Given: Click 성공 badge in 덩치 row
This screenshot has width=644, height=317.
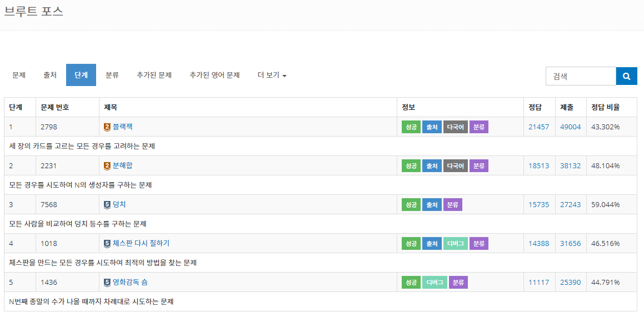Looking at the screenshot, I should (411, 204).
